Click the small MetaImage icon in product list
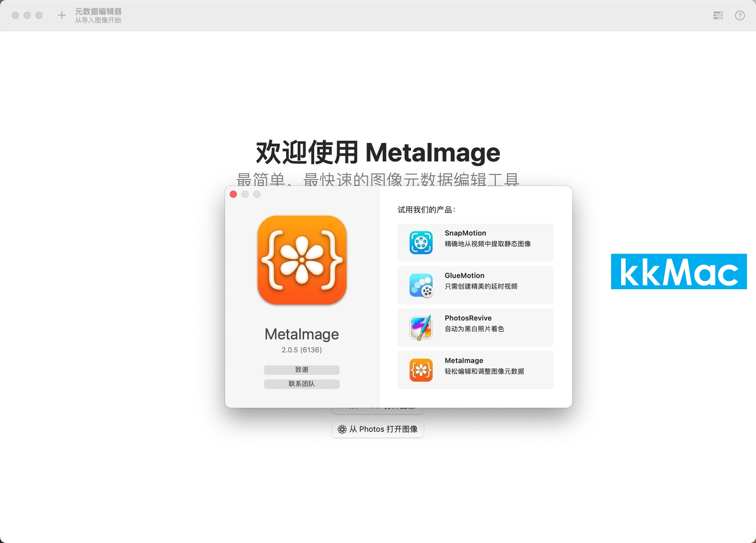The width and height of the screenshot is (756, 543). [421, 370]
